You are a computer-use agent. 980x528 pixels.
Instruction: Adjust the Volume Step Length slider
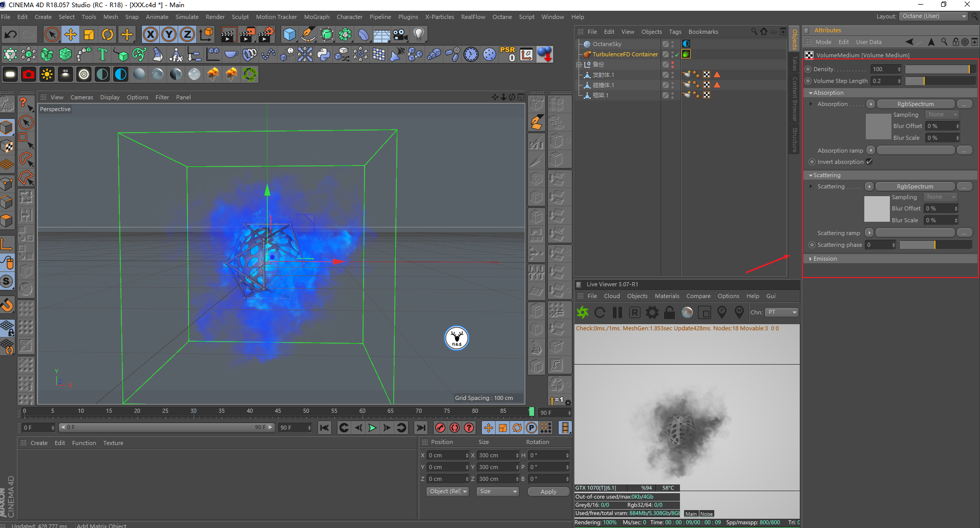940,81
